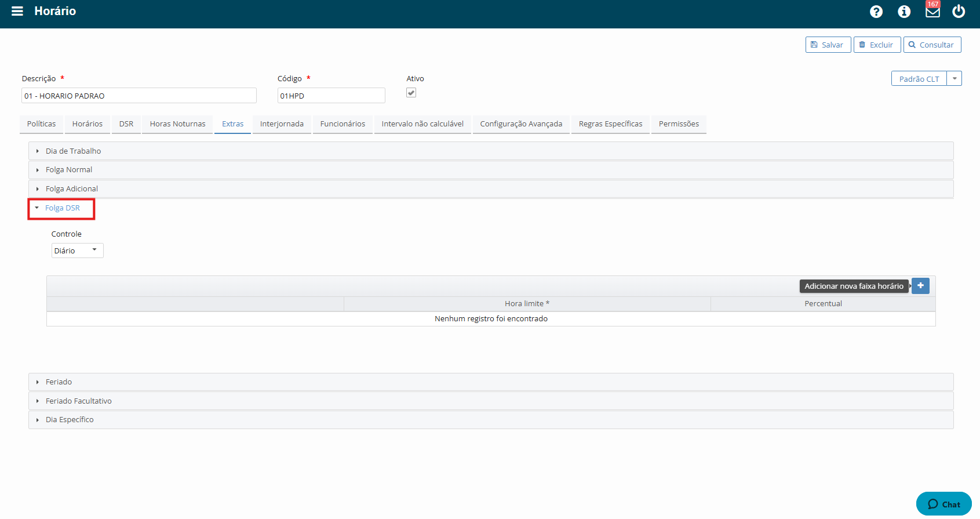Toggle the Ativo checkbox

[x=411, y=92]
